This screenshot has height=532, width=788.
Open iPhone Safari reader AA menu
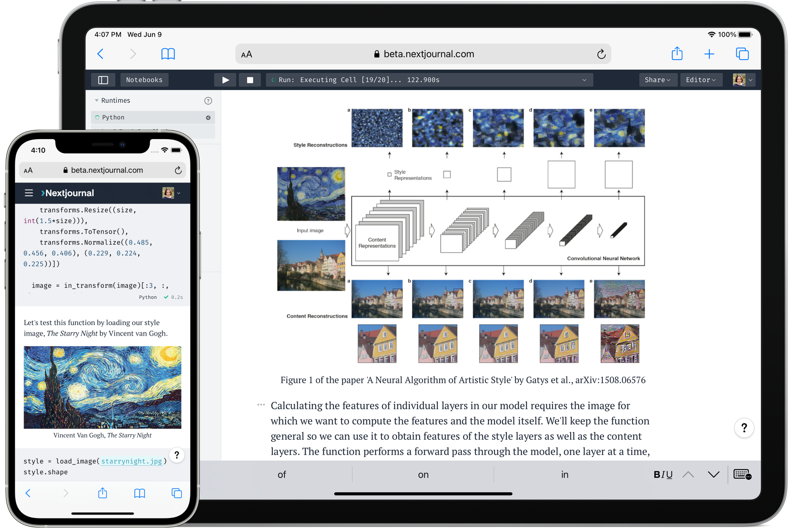coord(28,171)
